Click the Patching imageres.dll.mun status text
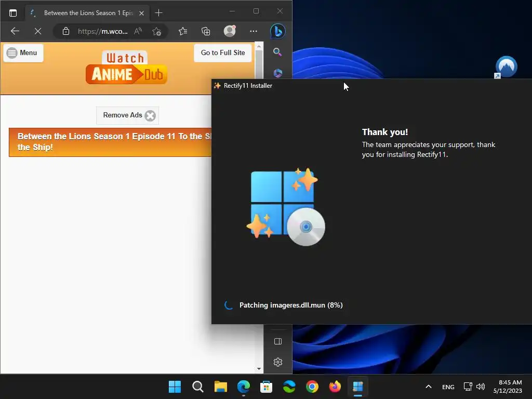The height and width of the screenshot is (399, 532). click(x=291, y=305)
